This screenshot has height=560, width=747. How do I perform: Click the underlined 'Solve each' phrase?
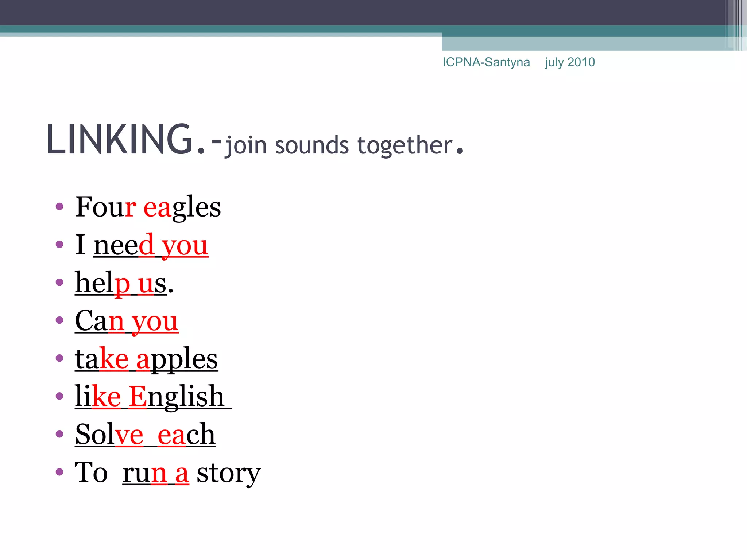pos(145,435)
